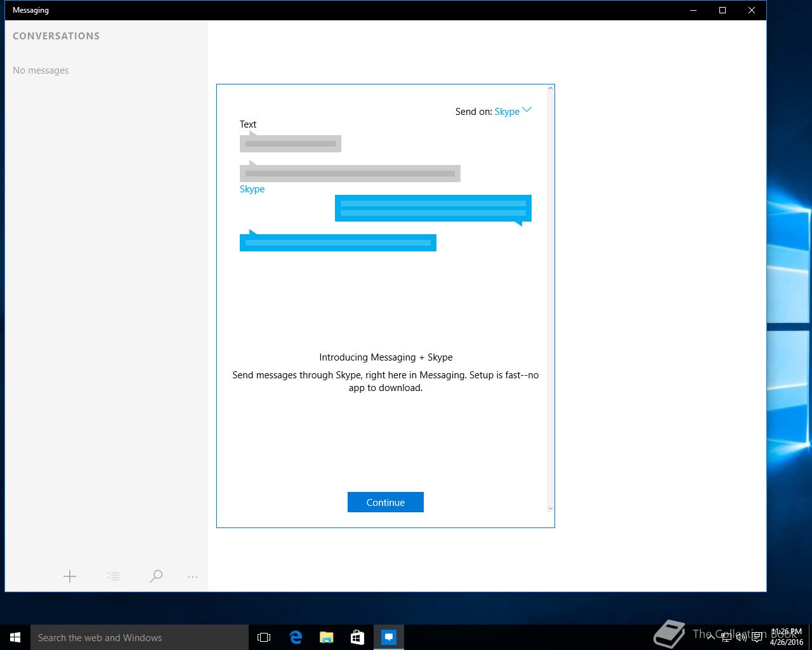Open File Explorer from the taskbar
This screenshot has height=650, width=812.
click(327, 637)
